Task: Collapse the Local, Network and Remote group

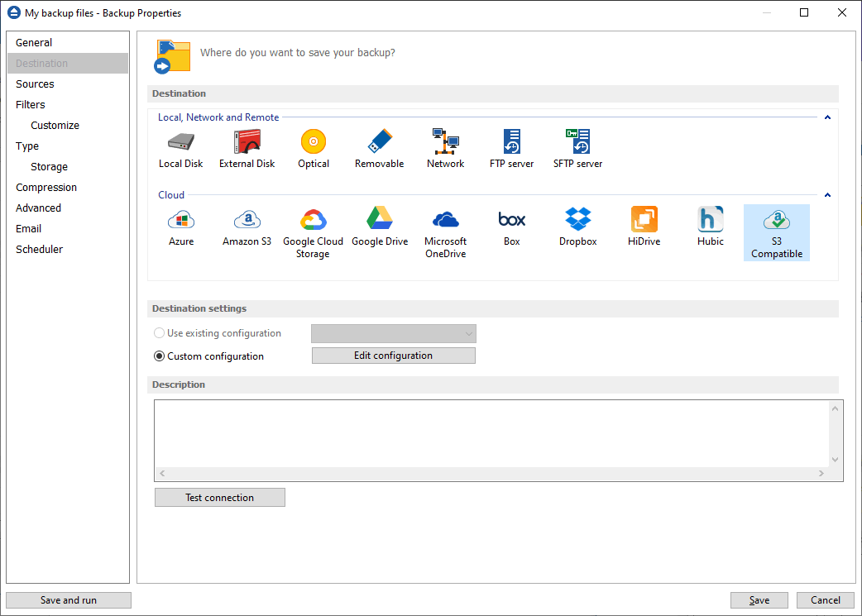Action: coord(827,117)
